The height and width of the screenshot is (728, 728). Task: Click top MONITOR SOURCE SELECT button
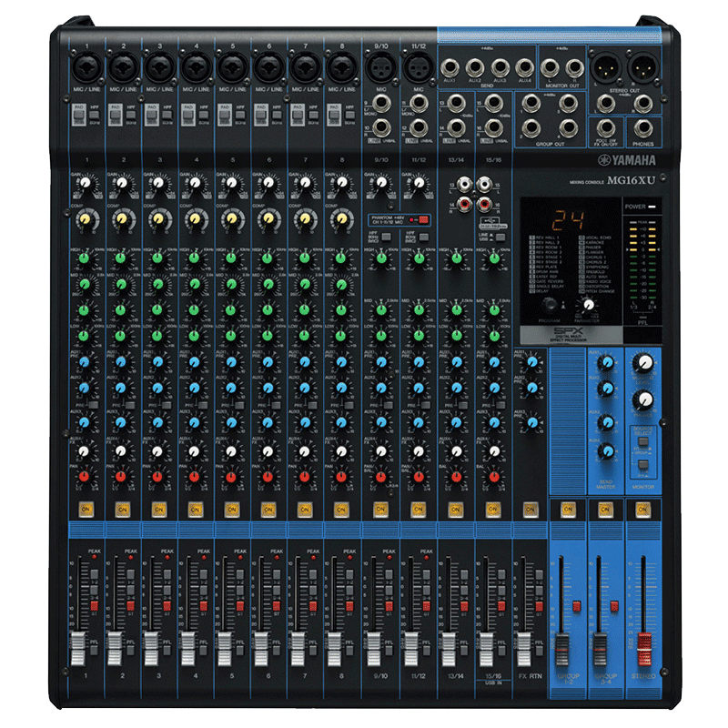tap(643, 442)
